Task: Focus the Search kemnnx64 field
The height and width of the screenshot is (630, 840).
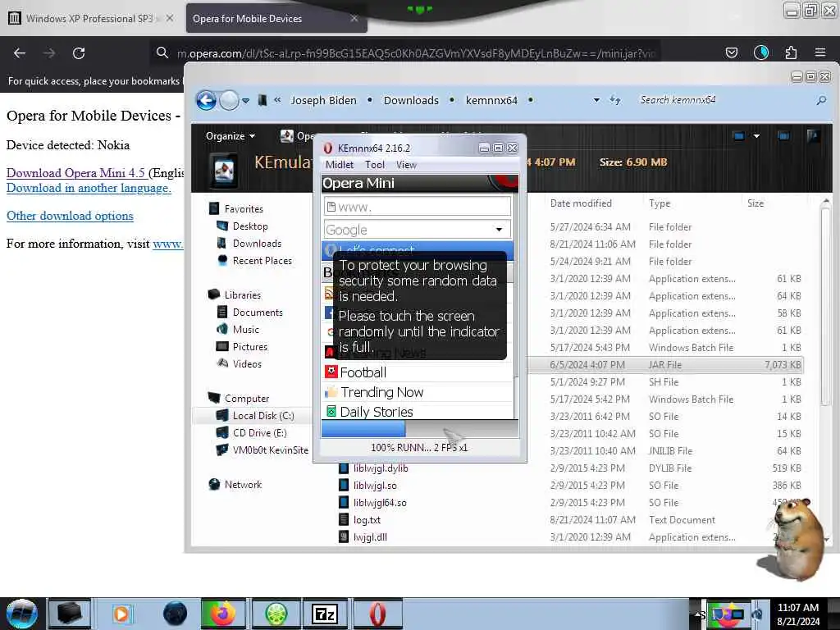Action: point(724,100)
